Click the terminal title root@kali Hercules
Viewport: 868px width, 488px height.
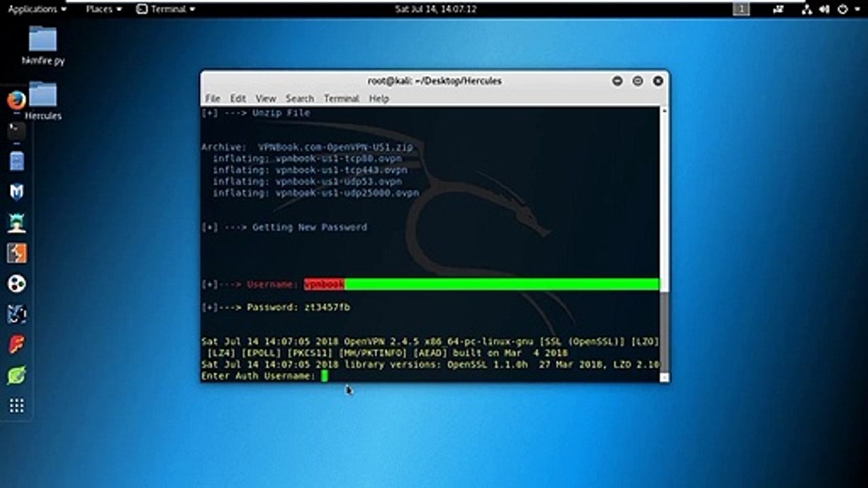(435, 81)
